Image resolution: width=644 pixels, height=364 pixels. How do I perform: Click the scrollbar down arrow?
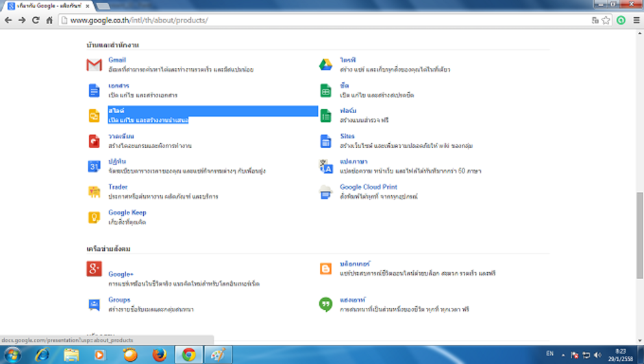coord(640,341)
